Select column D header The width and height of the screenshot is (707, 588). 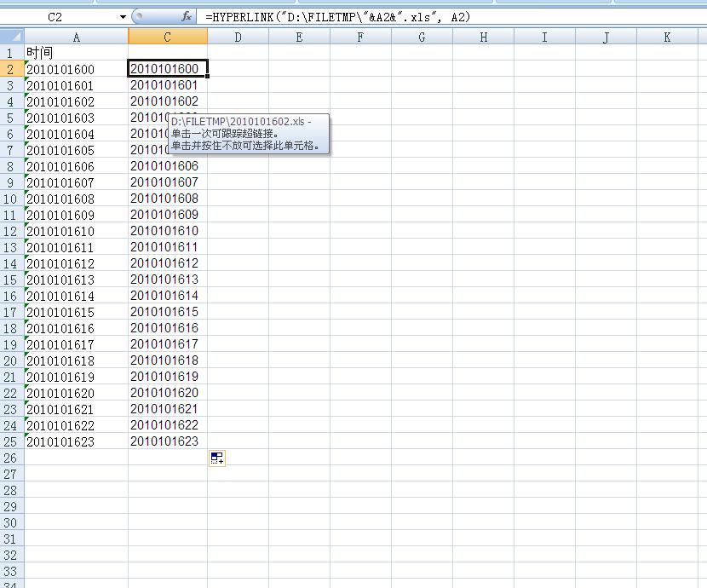tap(238, 37)
